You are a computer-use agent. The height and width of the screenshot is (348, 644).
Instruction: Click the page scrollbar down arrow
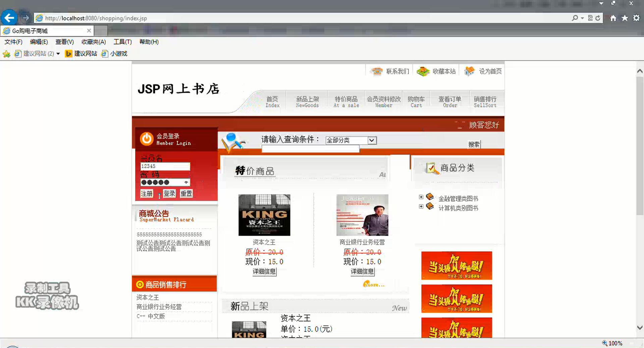[640, 328]
